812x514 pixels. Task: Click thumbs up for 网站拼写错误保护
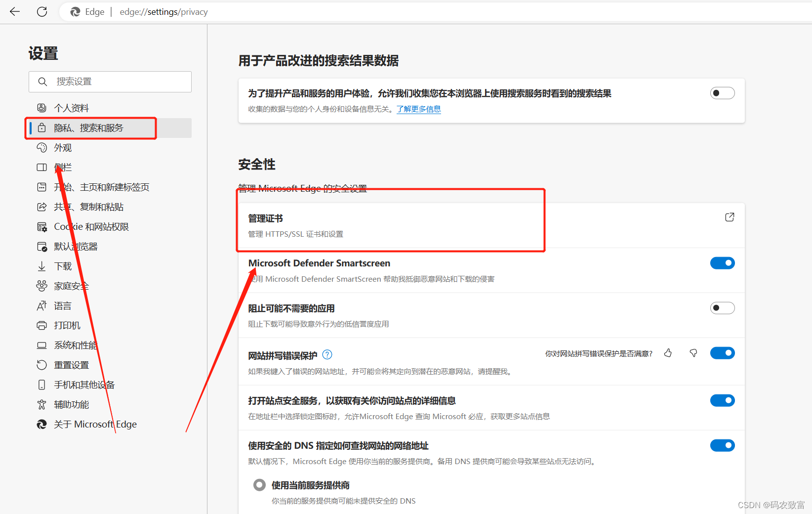tap(668, 353)
